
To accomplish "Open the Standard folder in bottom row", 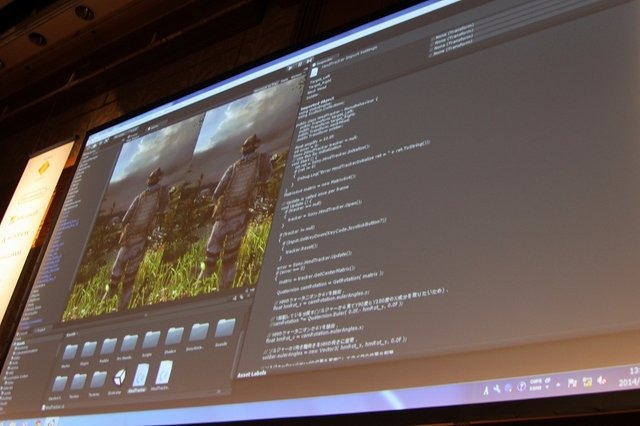I will click(59, 385).
